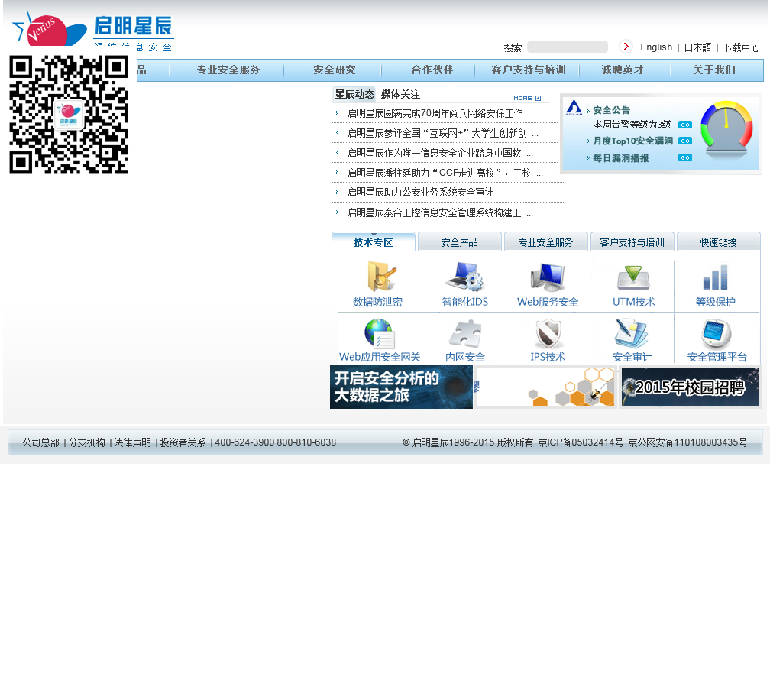The width and height of the screenshot is (770, 700).
Task: Read news about 潘柱廷助力 CCF走进高校
Action: (x=445, y=173)
